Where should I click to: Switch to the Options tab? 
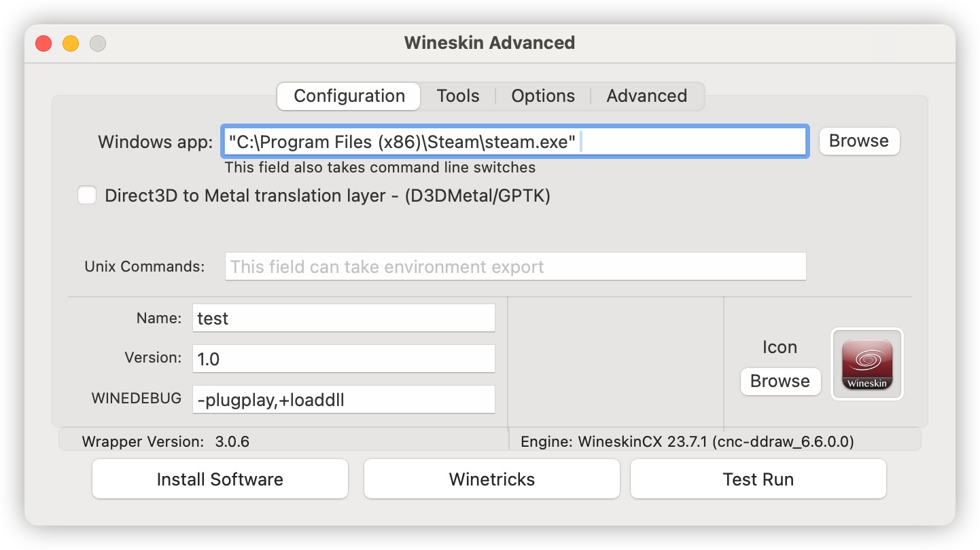[543, 96]
